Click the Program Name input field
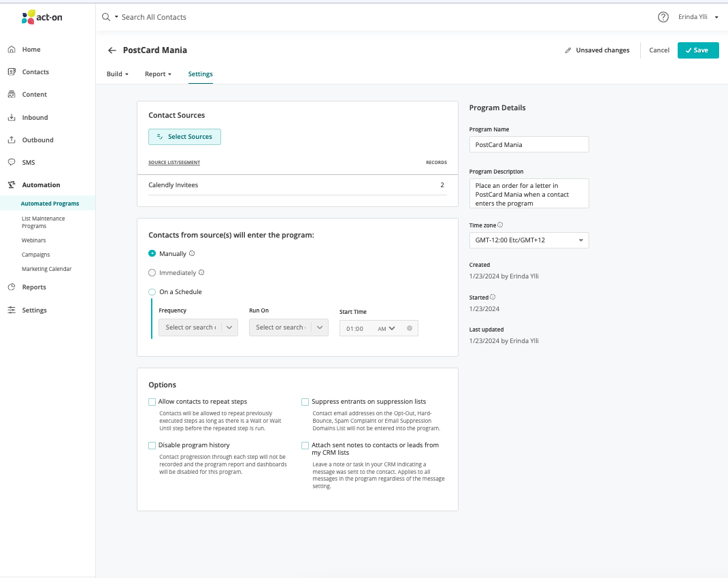The width and height of the screenshot is (728, 578). [529, 144]
